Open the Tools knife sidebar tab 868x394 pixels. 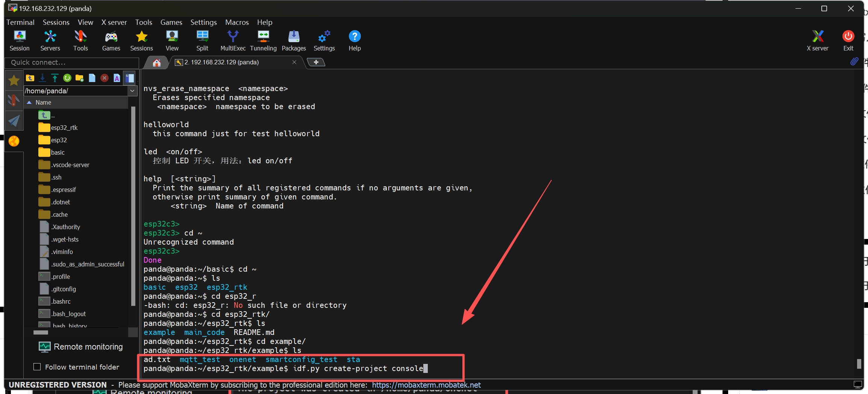(x=14, y=100)
